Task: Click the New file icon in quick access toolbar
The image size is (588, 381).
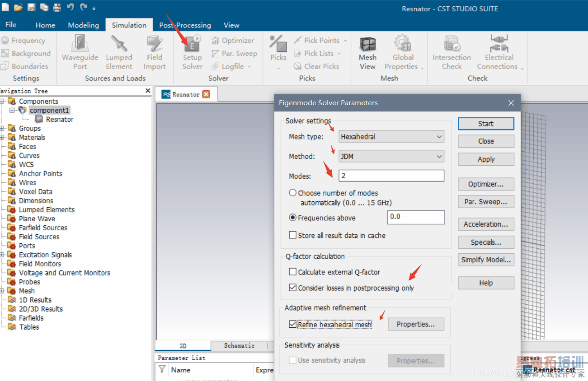Action: coord(5,7)
